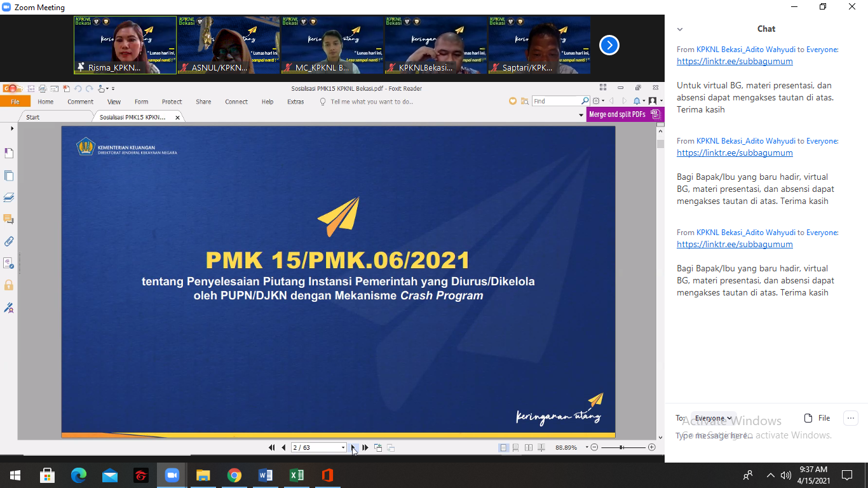This screenshot has height=488, width=868.
Task: Click the zoom level slider handle
Action: tap(622, 448)
